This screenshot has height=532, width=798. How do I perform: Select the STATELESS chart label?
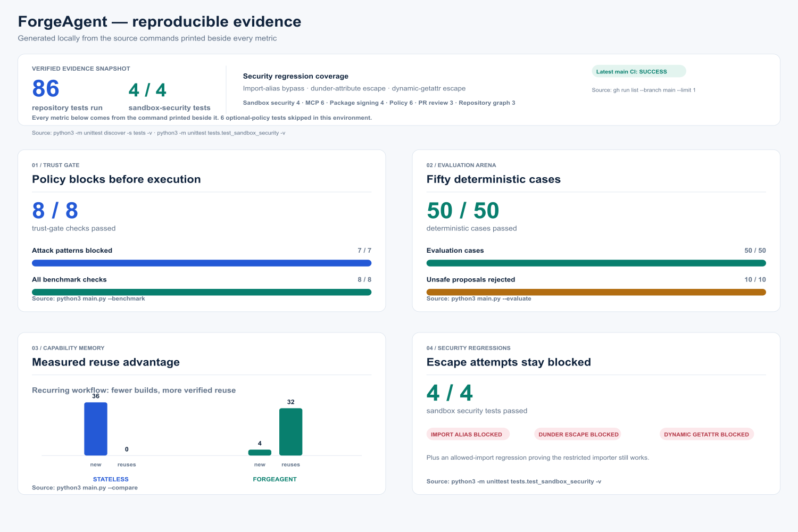111,479
